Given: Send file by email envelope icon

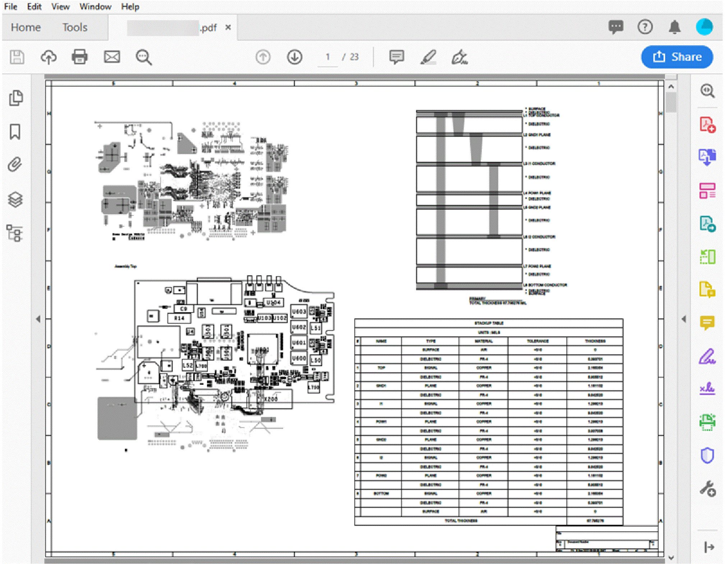Looking at the screenshot, I should coord(112,57).
